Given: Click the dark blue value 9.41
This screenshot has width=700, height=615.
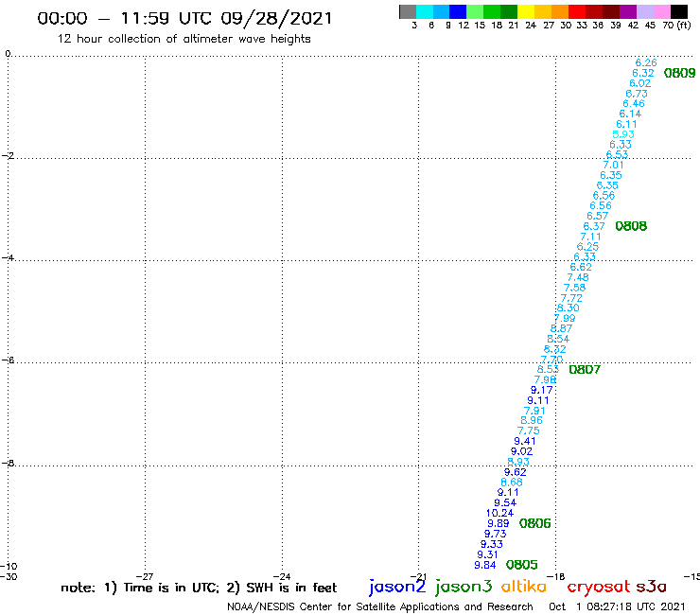Looking at the screenshot, I should [x=525, y=441].
